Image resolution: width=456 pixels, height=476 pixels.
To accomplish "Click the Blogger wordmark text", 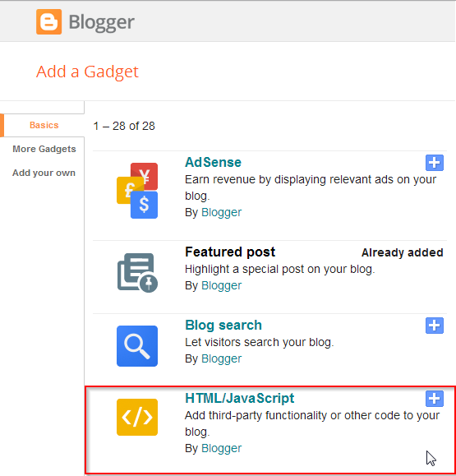I will point(102,23).
